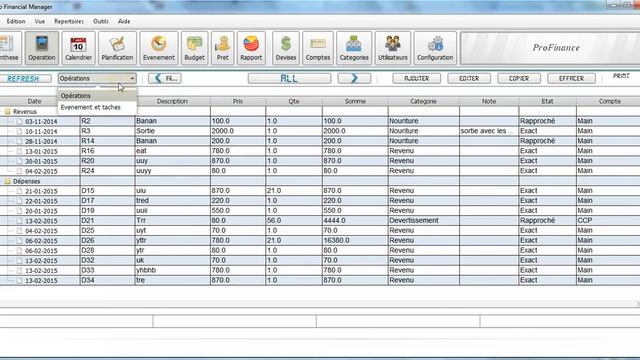The height and width of the screenshot is (360, 640).
Task: Open the Rapport pie chart tool
Action: coord(251,48)
